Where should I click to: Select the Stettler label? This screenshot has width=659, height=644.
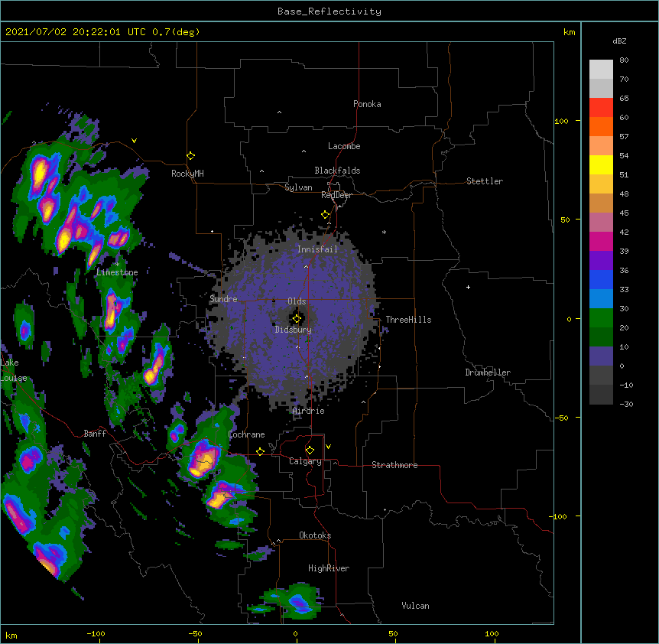485,181
